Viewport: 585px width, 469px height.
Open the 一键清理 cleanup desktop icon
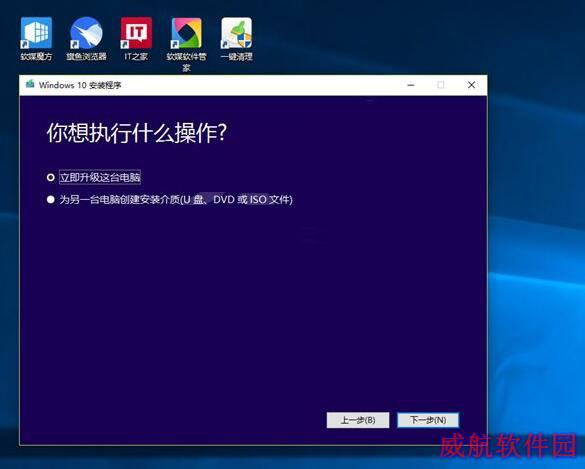[x=237, y=33]
